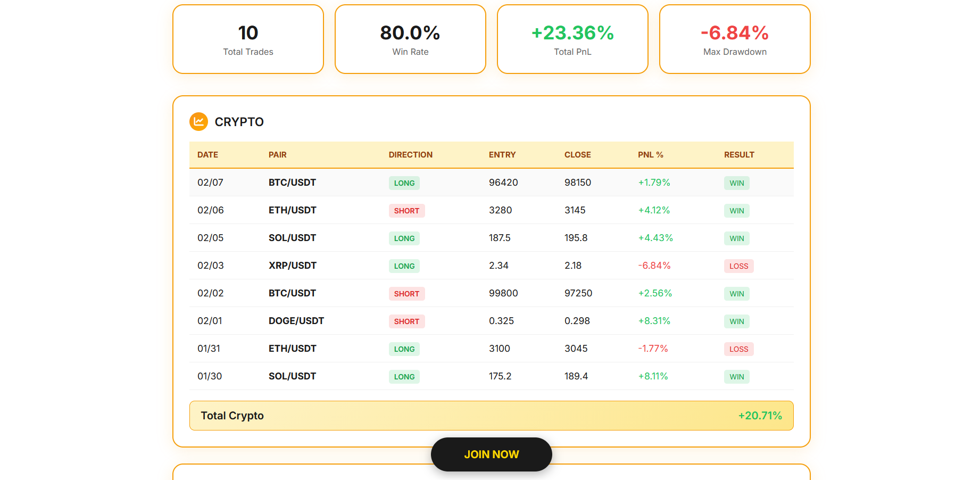The image size is (980, 480).
Task: Click the SHORT badge on ETH/USDT row
Action: coord(406,210)
